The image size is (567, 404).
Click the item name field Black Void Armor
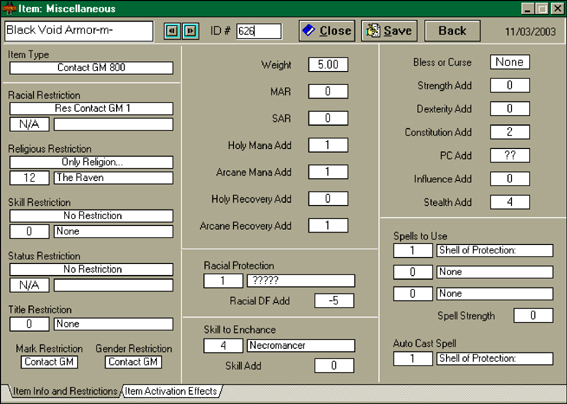coord(79,31)
